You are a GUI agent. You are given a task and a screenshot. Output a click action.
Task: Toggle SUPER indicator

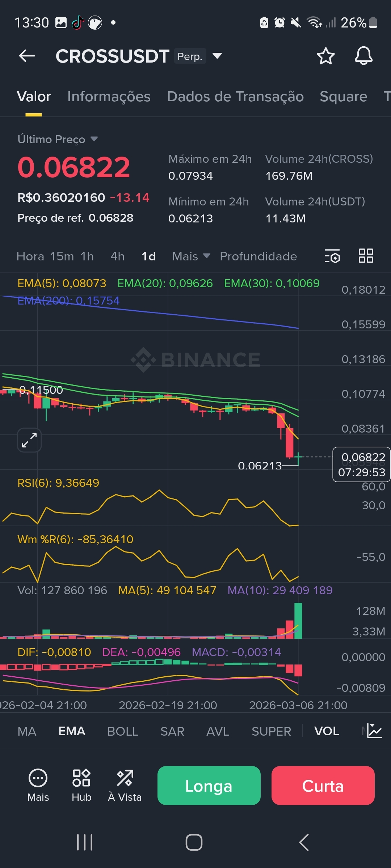pyautogui.click(x=272, y=731)
